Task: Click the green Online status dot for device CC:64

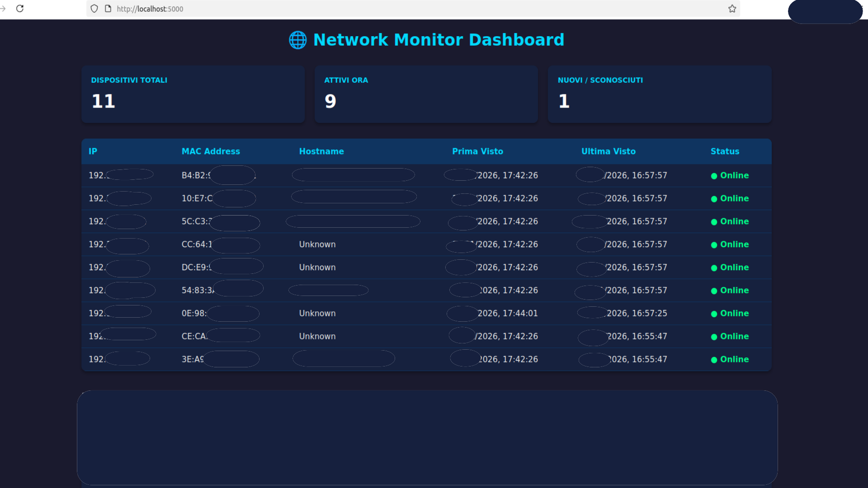Action: pos(715,245)
